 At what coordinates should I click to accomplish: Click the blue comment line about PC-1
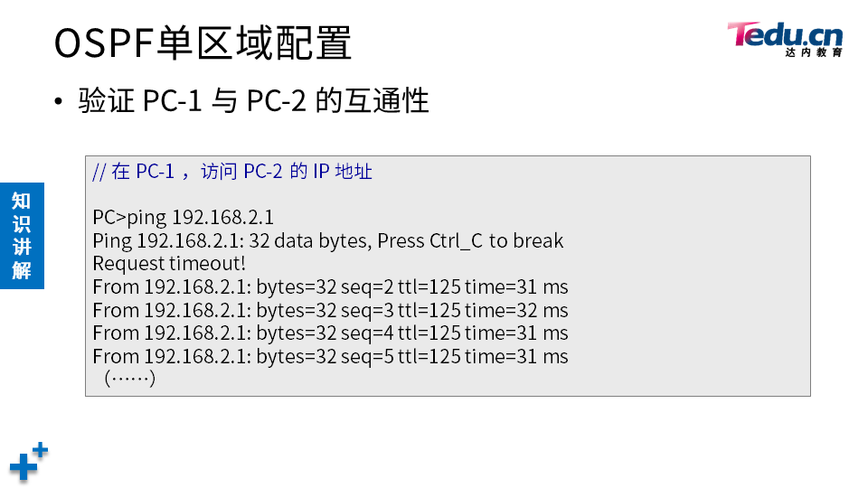232,172
